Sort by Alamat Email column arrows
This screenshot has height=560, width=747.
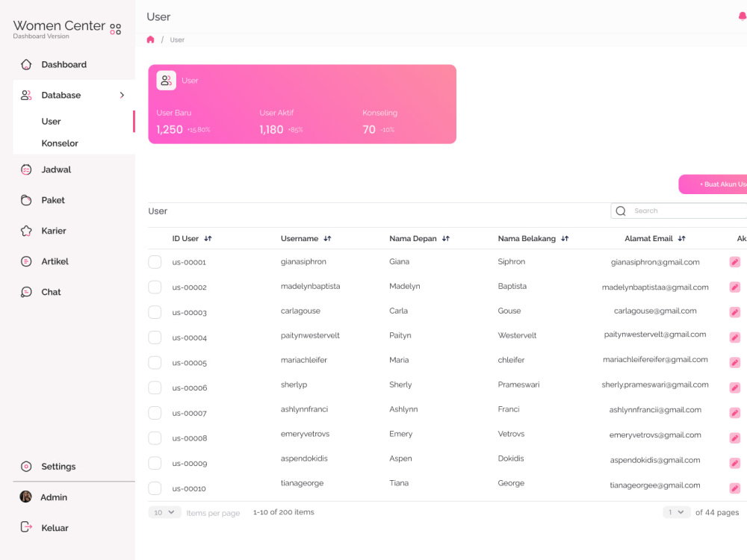coord(682,239)
